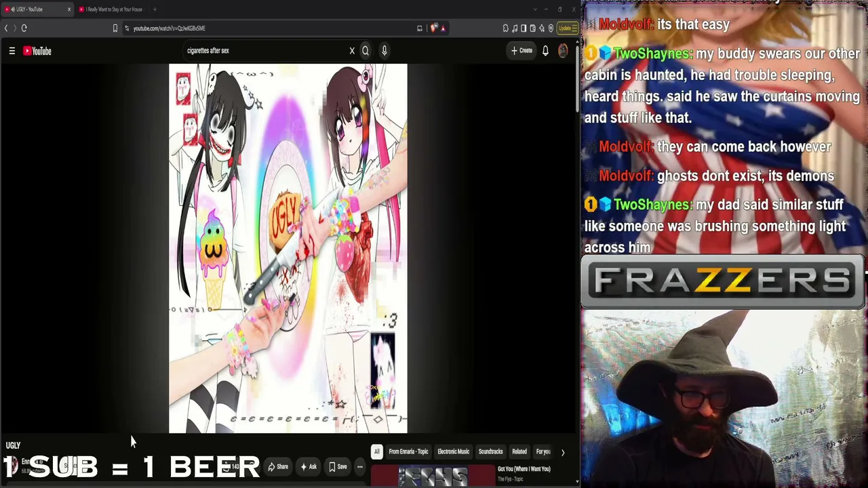Click the Create button on YouTube
The width and height of the screenshot is (868, 488).
(x=522, y=51)
